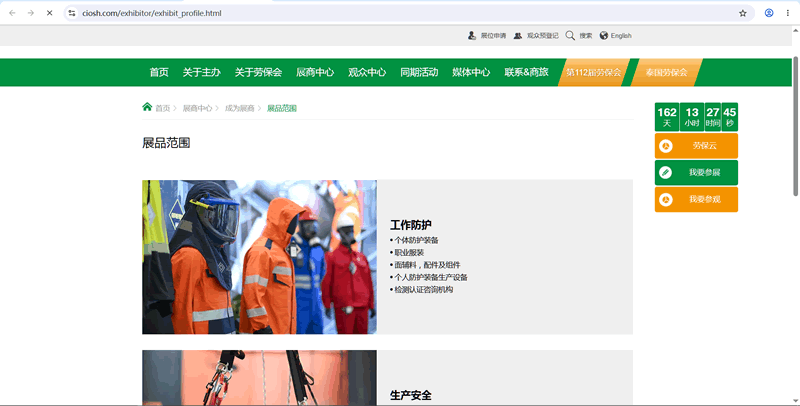Click the 我要参观 orange button

coord(696,199)
